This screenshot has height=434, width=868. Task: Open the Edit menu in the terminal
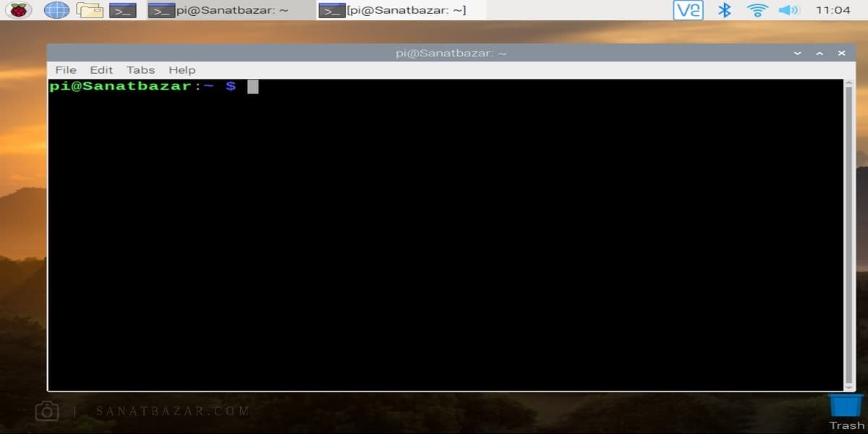click(101, 69)
